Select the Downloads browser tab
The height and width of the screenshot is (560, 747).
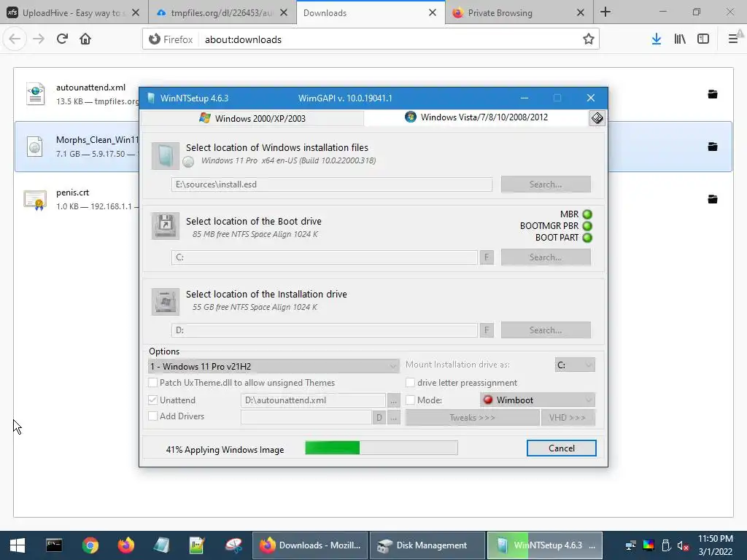point(371,12)
